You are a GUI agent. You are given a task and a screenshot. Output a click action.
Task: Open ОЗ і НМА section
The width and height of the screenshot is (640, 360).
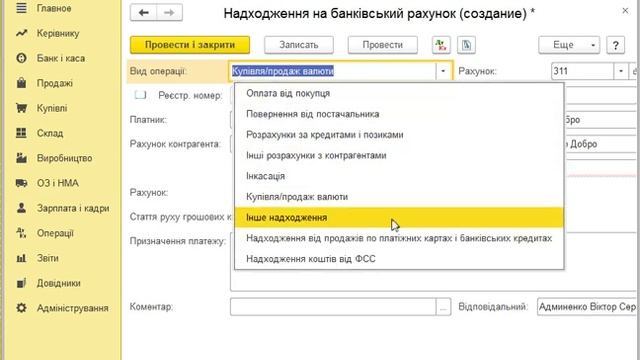(x=57, y=183)
